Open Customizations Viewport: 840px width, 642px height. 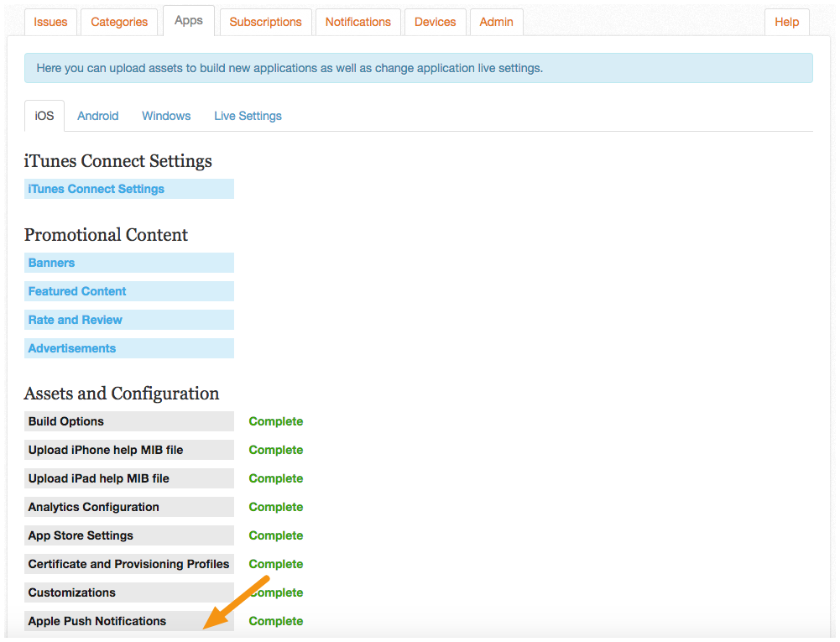(129, 592)
